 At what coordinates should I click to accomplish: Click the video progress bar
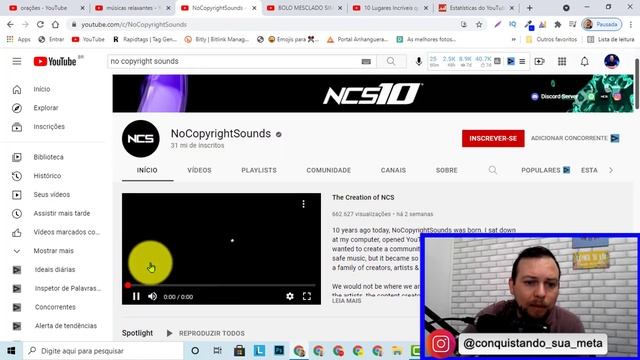pos(221,285)
